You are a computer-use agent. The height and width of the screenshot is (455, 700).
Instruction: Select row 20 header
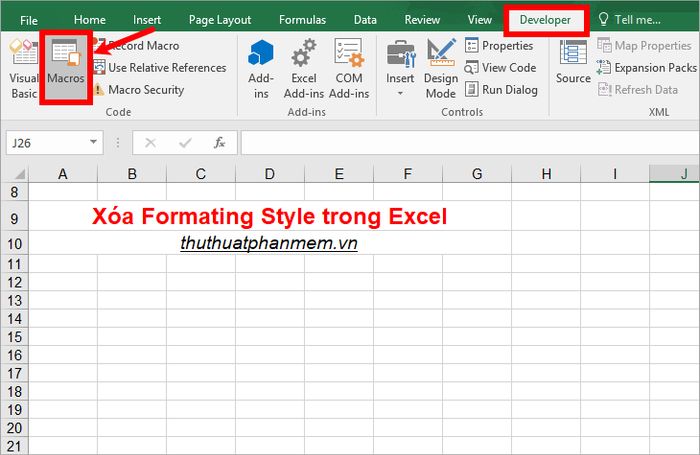tap(14, 428)
